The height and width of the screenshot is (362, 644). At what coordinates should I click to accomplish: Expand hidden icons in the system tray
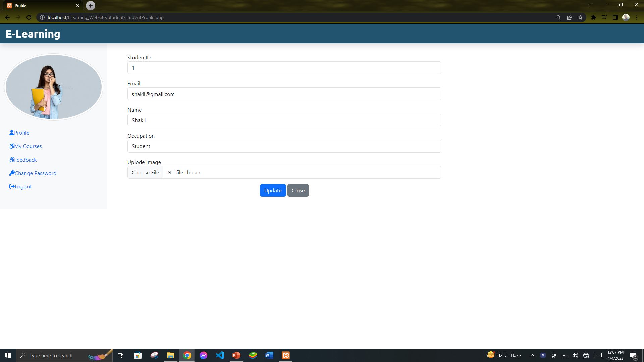point(532,355)
